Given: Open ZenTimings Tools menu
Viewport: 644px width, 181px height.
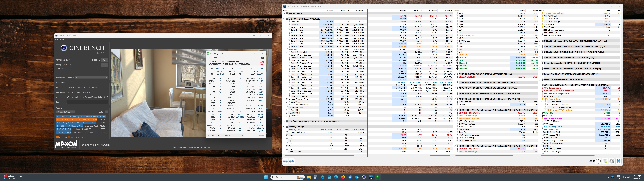Looking at the screenshot, I should 215,58.
